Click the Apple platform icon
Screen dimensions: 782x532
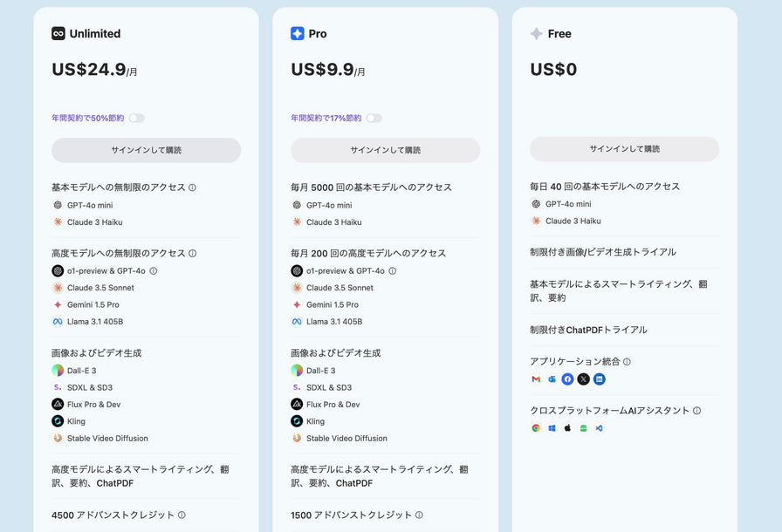tap(567, 428)
